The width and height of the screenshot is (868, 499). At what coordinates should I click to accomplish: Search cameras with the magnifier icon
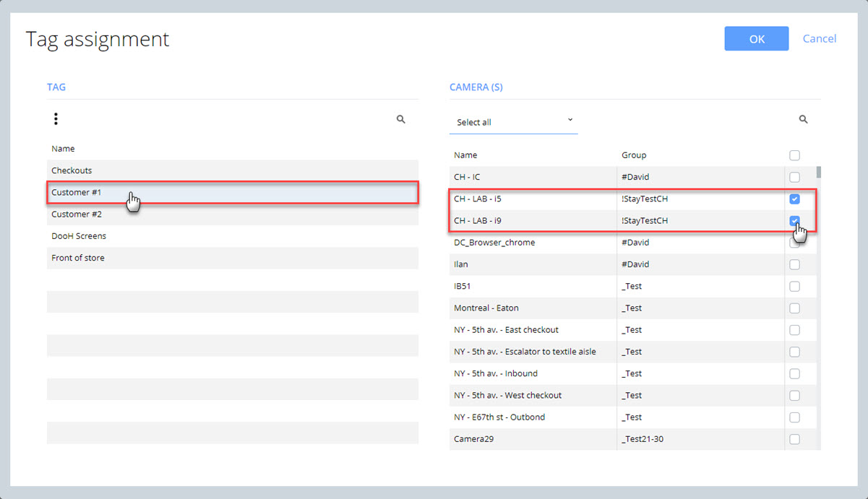[803, 119]
